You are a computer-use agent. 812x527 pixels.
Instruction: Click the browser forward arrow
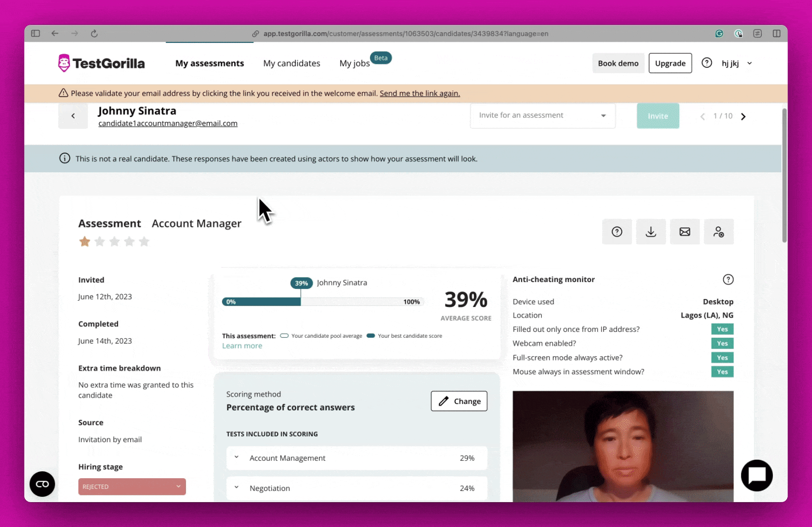point(74,34)
